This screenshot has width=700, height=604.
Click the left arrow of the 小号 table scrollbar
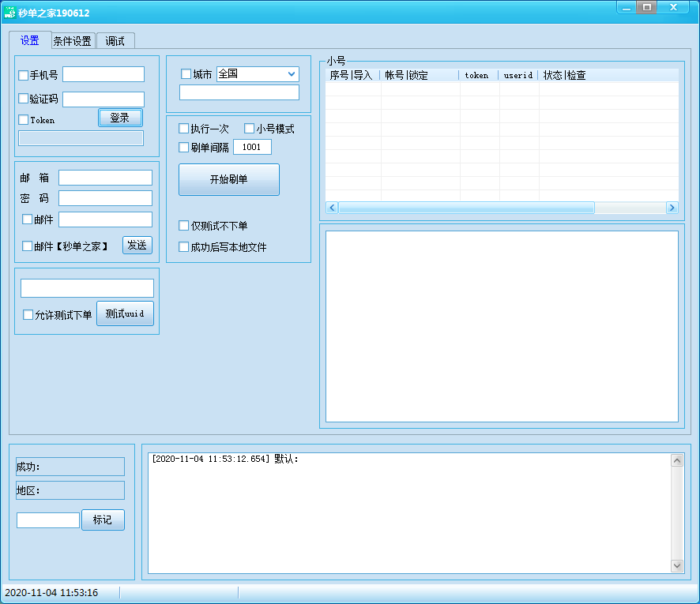point(332,208)
